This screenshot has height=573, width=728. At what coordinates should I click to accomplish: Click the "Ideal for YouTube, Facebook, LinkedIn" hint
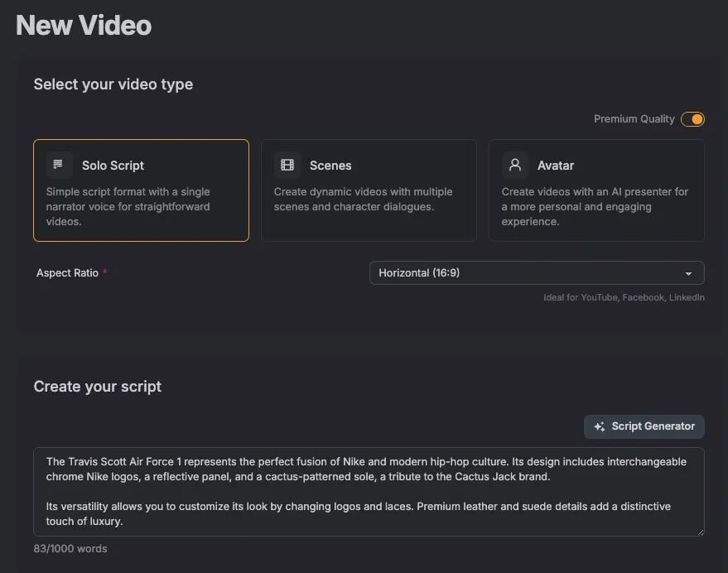(624, 297)
